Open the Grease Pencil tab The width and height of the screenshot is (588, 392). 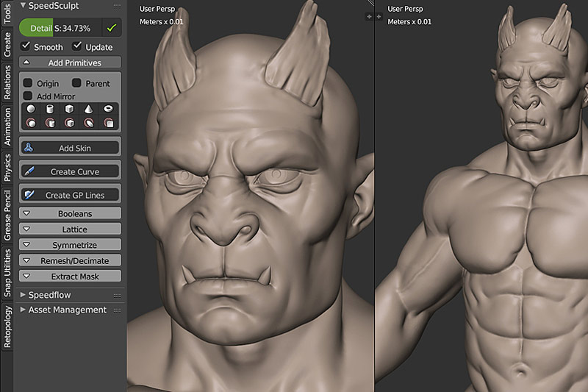[x=7, y=215]
